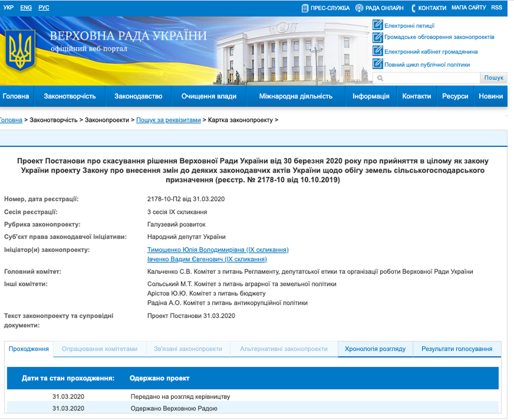Open Головна in main navigation

pyautogui.click(x=16, y=96)
